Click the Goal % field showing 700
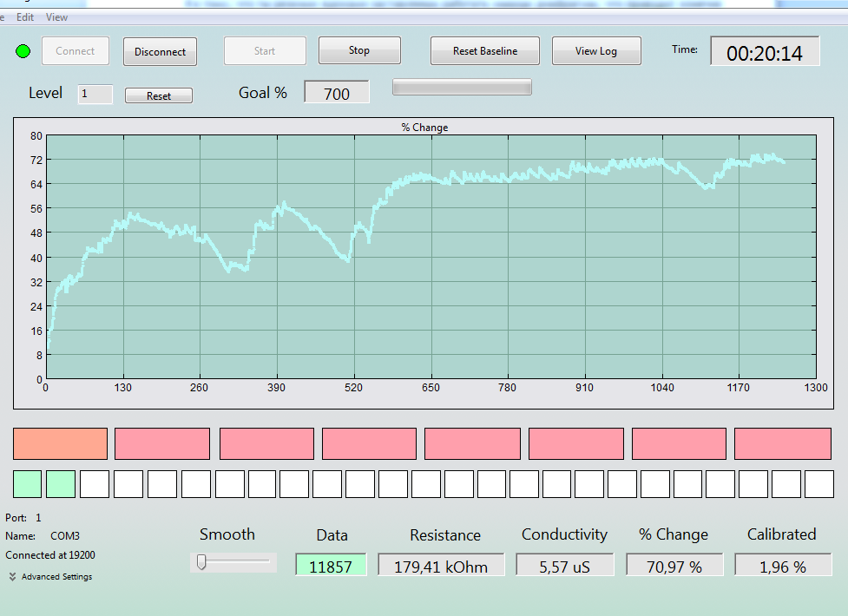Image resolution: width=848 pixels, height=616 pixels. tap(337, 92)
